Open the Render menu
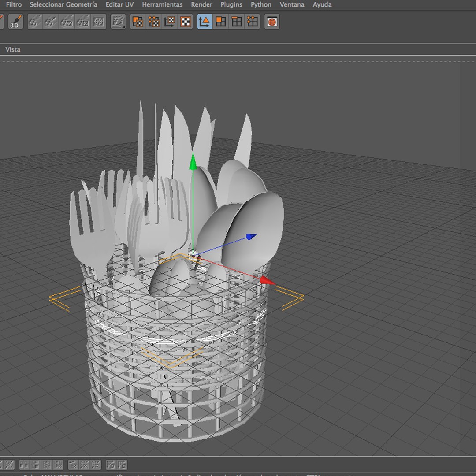 [201, 4]
